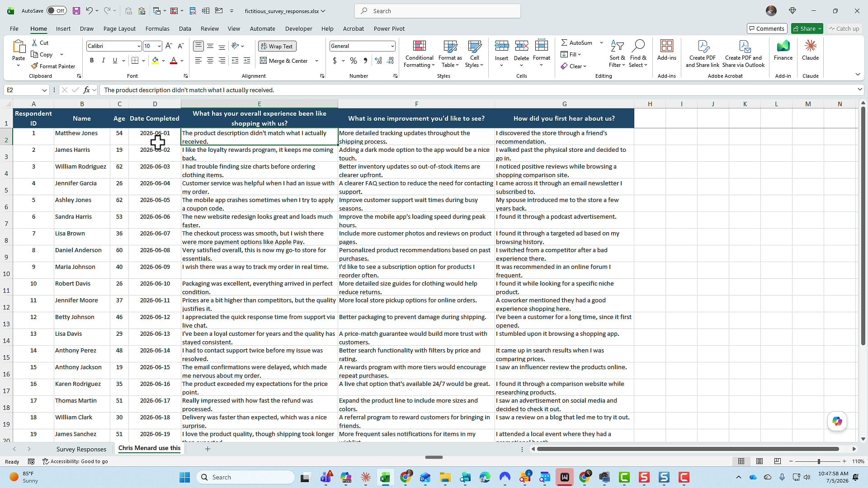Open Conditional Formatting options
Screen dimensions: 868x488
(419, 54)
